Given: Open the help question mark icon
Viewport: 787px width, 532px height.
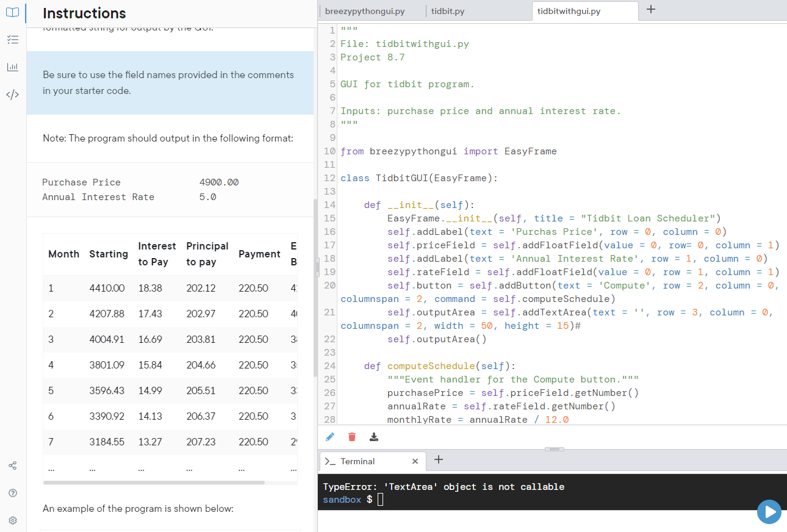Looking at the screenshot, I should click(x=13, y=493).
